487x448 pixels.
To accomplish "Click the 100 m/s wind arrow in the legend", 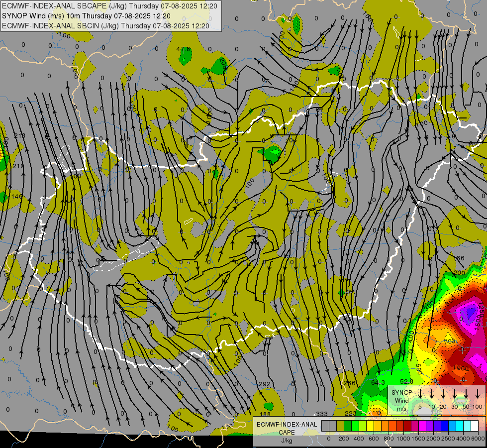I will click(x=478, y=393).
